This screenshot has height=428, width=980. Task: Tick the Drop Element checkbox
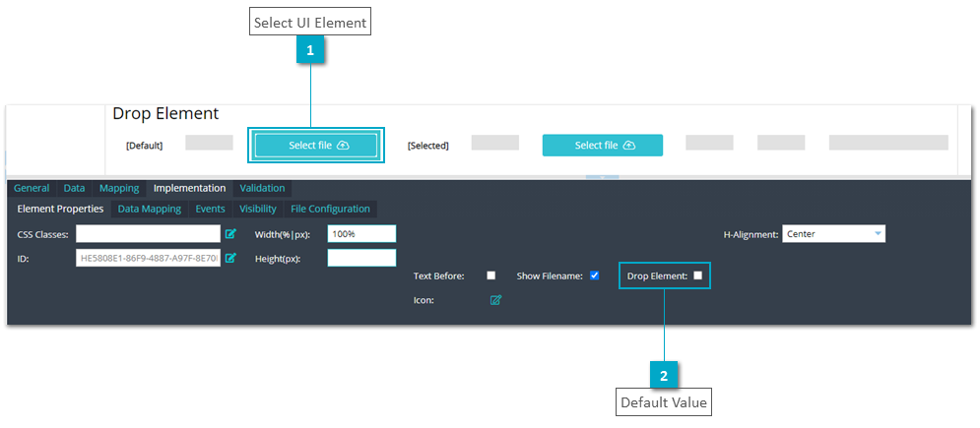[697, 275]
